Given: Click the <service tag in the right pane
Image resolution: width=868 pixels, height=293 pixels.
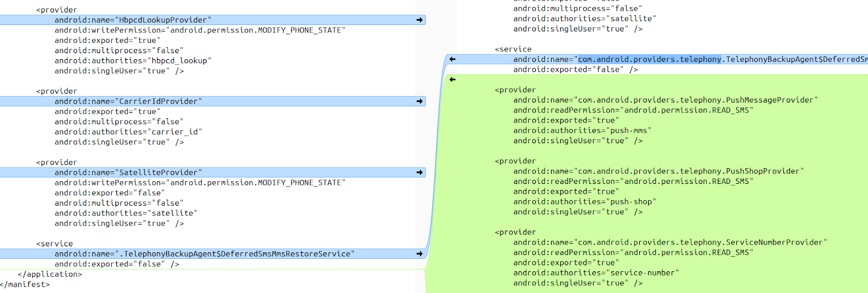Looking at the screenshot, I should (x=513, y=49).
